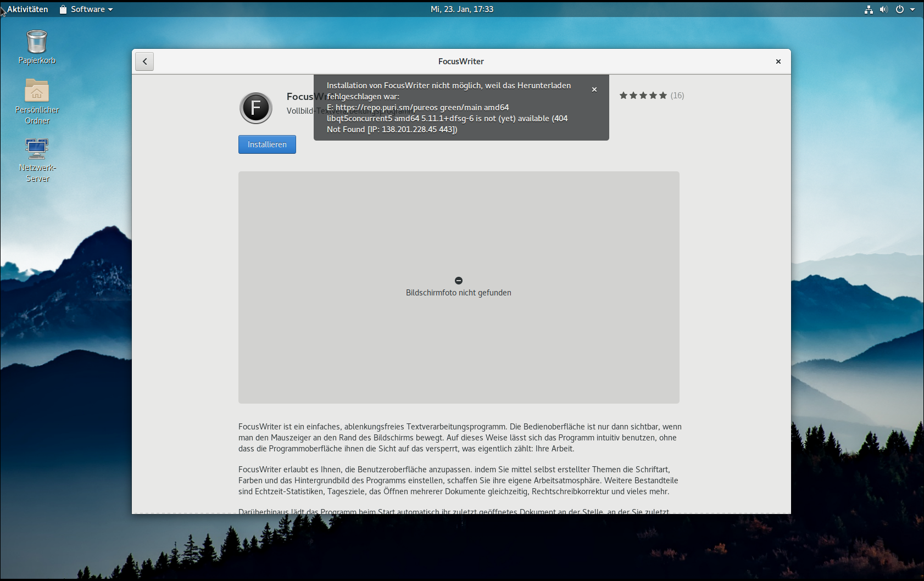The width and height of the screenshot is (924, 581).
Task: Open the Netzwerk-Server desktop icon
Action: 37,149
